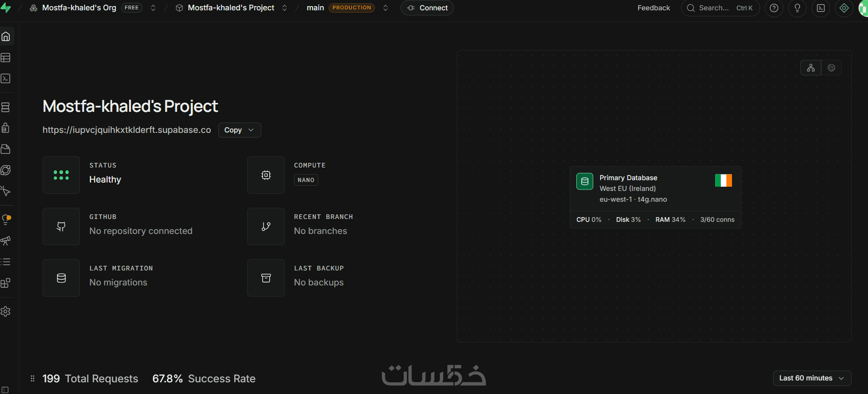The width and height of the screenshot is (868, 394).
Task: Switch to the diagram view toggle
Action: pos(811,68)
